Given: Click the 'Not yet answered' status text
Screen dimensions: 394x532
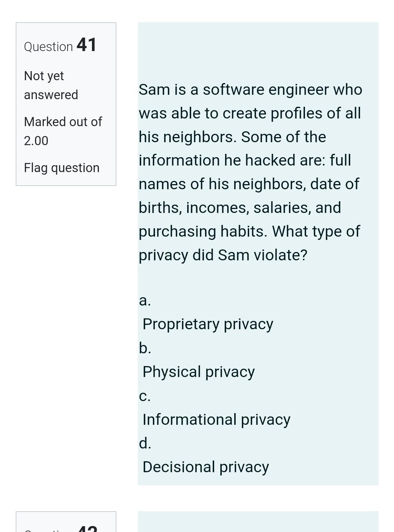Looking at the screenshot, I should point(51,85).
